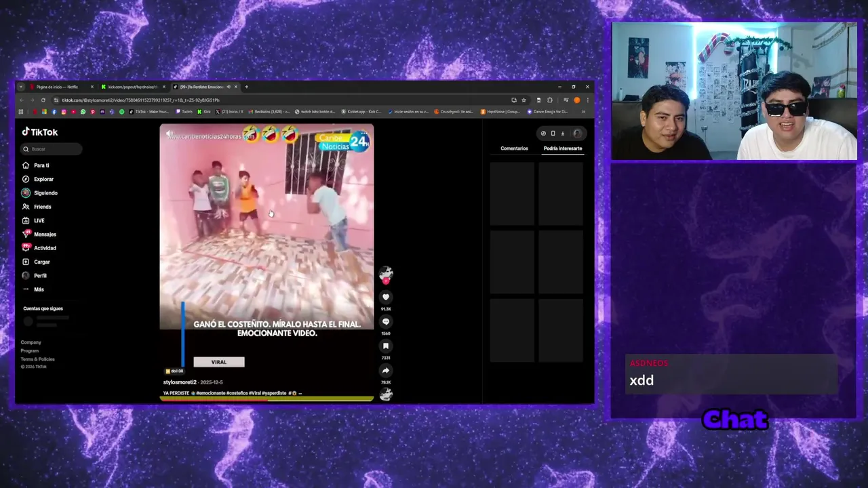Image resolution: width=868 pixels, height=488 pixels.
Task: Click the video progress bar
Action: [x=267, y=399]
